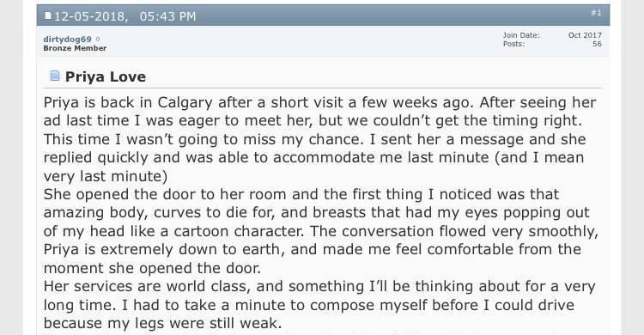Click the post title Priya Love

(x=105, y=76)
